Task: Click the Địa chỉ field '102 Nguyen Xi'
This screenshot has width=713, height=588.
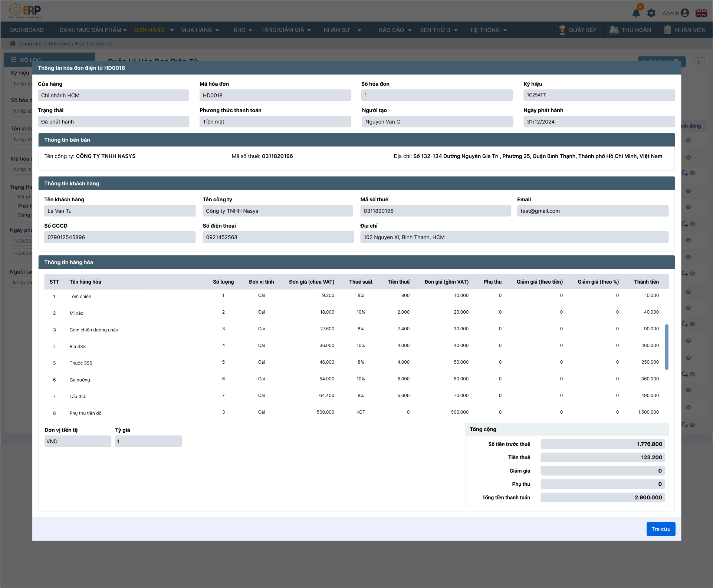Action: (x=514, y=237)
